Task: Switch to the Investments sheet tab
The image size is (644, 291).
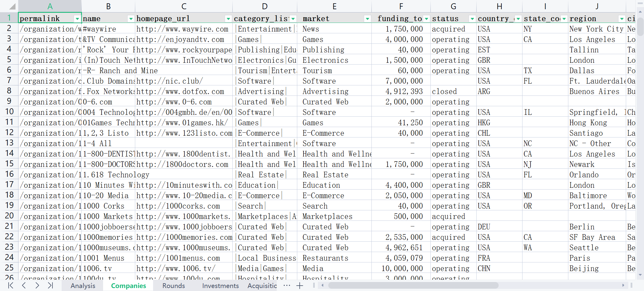Action: 220,286
